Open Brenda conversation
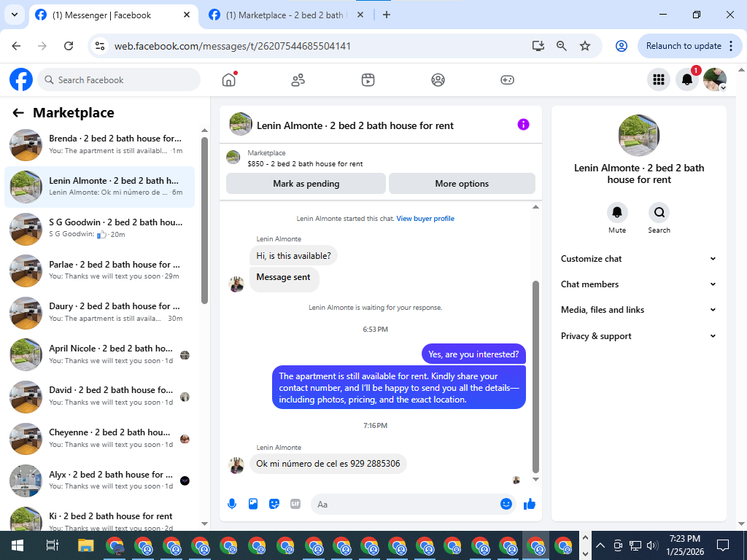Image resolution: width=747 pixels, height=560 pixels. coord(99,145)
